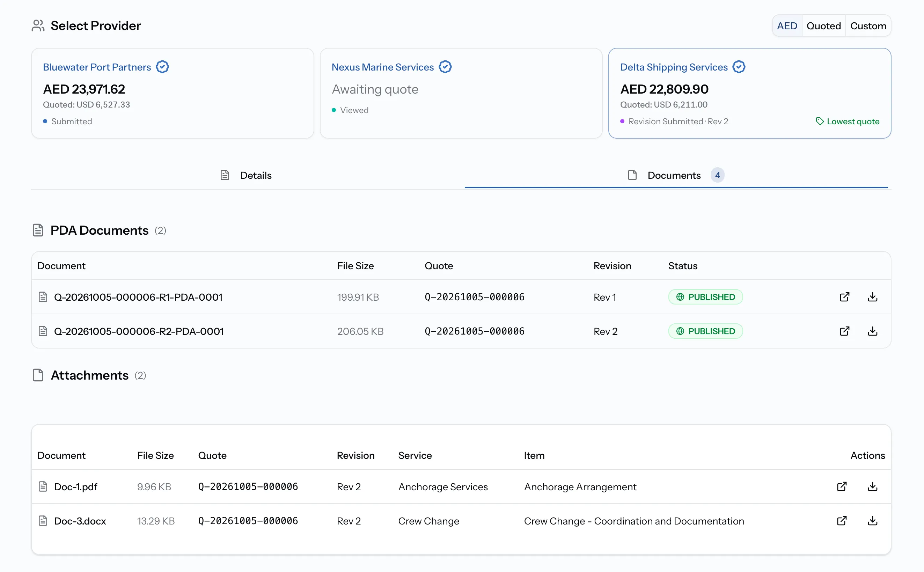Click the Doc-3.docx file name
924x572 pixels.
point(80,521)
